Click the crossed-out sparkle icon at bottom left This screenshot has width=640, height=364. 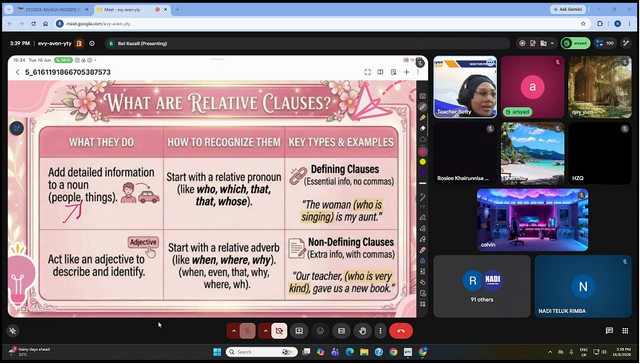click(x=13, y=331)
